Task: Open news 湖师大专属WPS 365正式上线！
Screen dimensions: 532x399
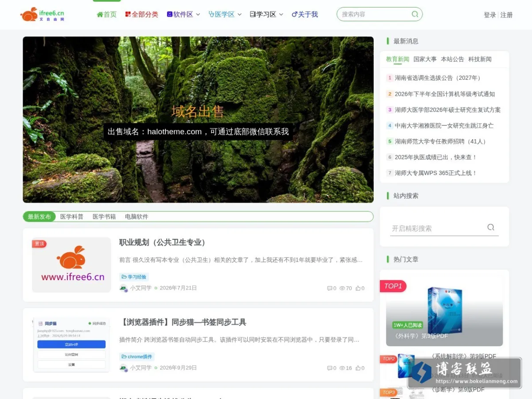Action: pyautogui.click(x=436, y=173)
